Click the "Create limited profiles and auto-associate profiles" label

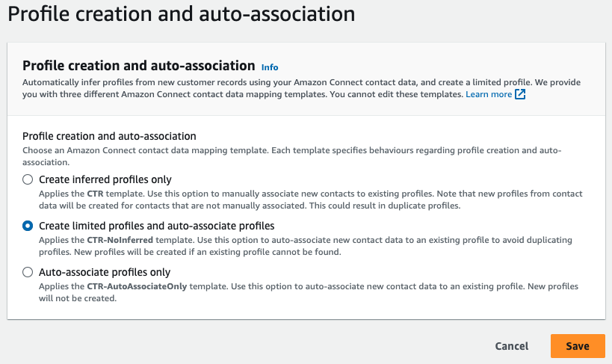click(156, 226)
